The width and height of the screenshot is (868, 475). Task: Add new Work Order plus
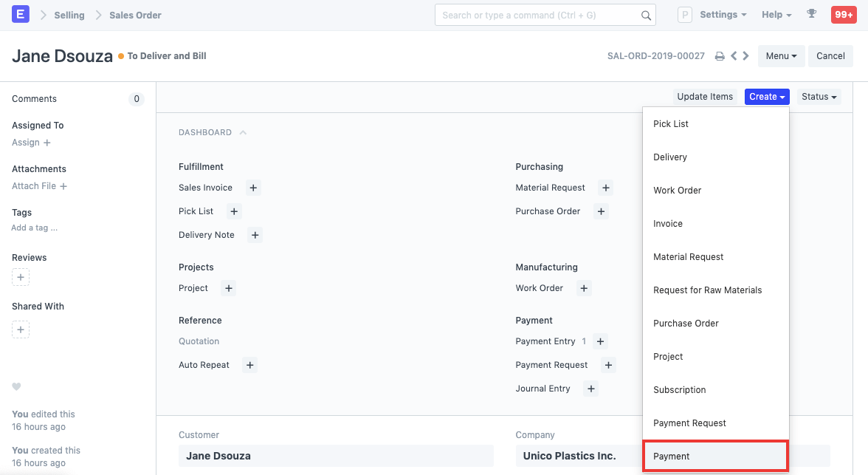point(583,288)
